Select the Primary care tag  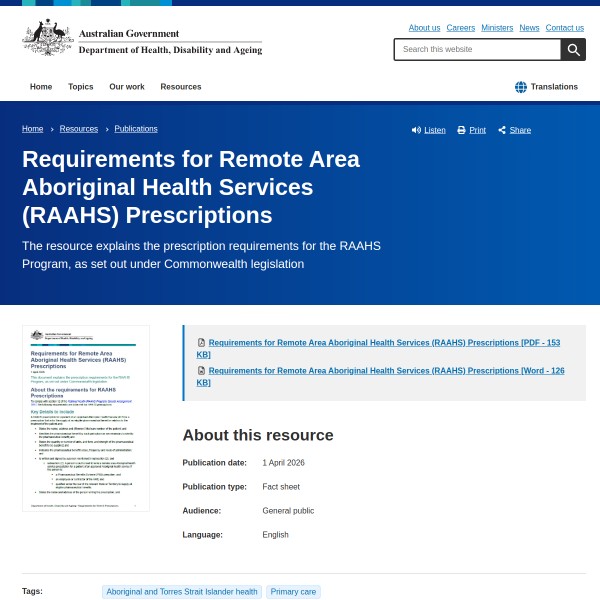(x=293, y=592)
